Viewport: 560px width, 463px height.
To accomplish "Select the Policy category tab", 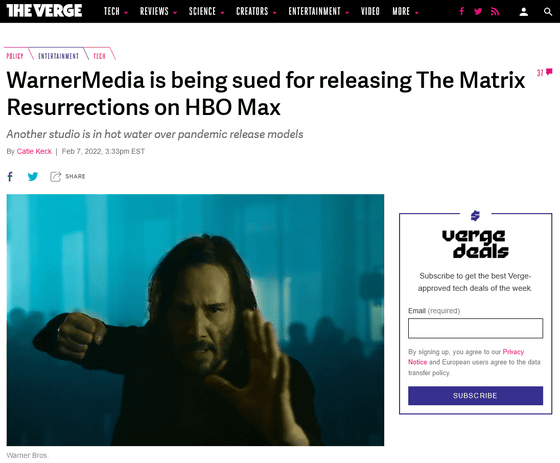I will point(15,56).
